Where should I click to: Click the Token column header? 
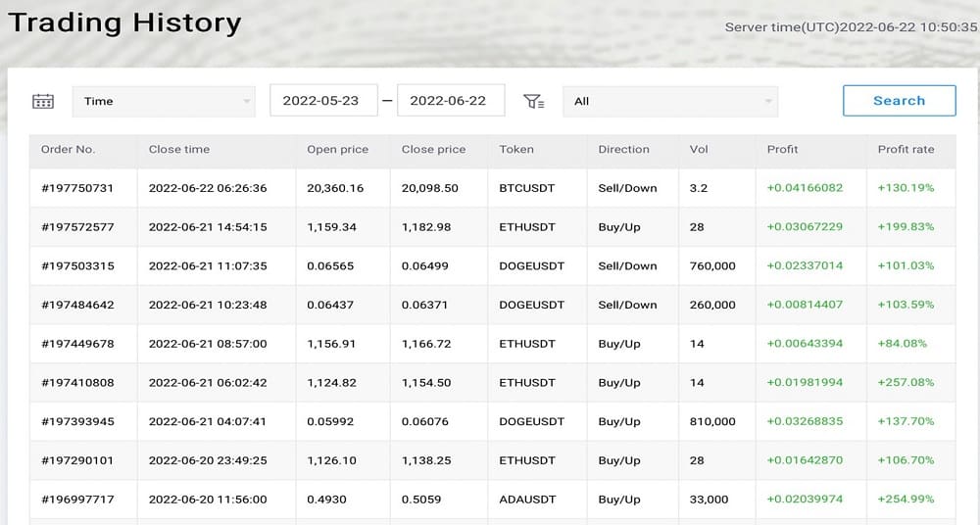coord(516,150)
